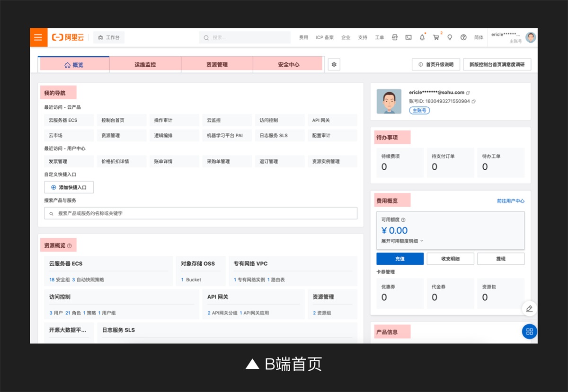Click the help icon beside 资源概览
Image resolution: width=568 pixels, height=392 pixels.
[x=70, y=246]
